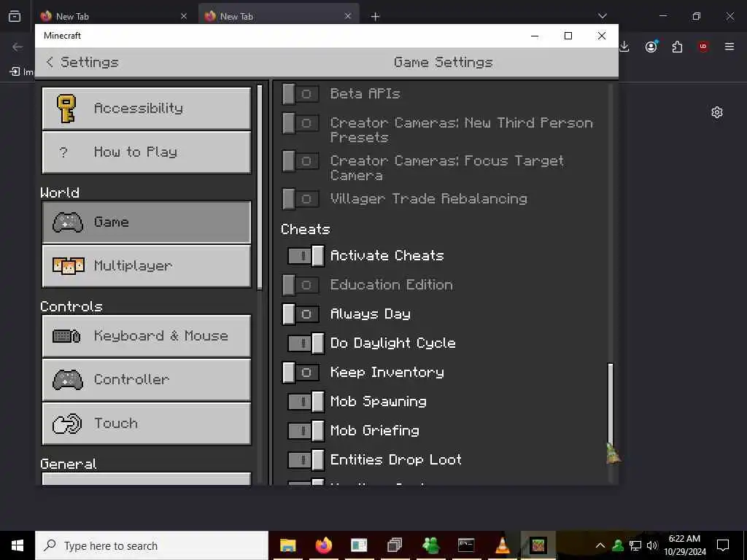Open the terminal icon in taskbar
The image size is (747, 560).
(x=466, y=545)
